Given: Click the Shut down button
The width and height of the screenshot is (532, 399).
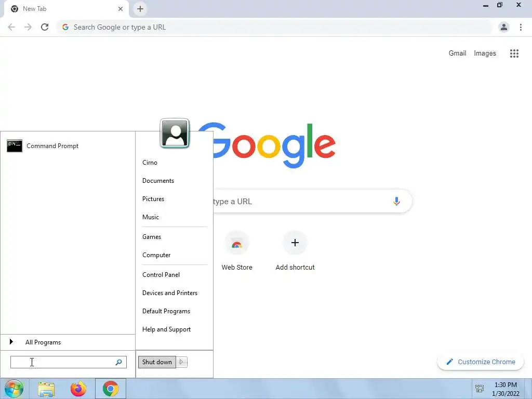Looking at the screenshot, I should (x=157, y=362).
